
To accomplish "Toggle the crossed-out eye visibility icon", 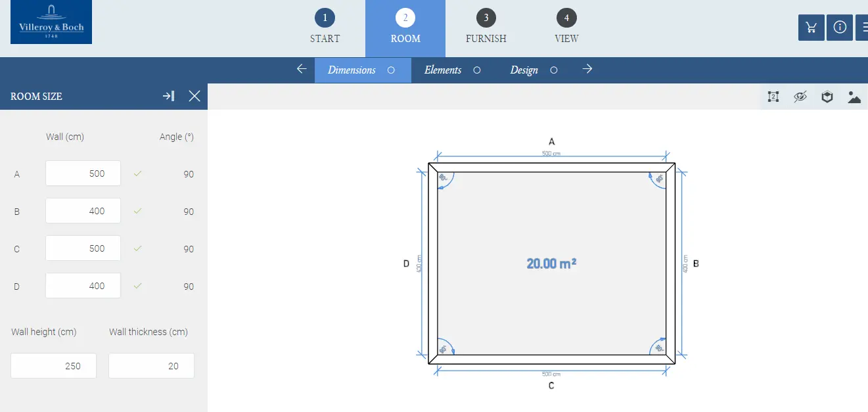I will [800, 97].
